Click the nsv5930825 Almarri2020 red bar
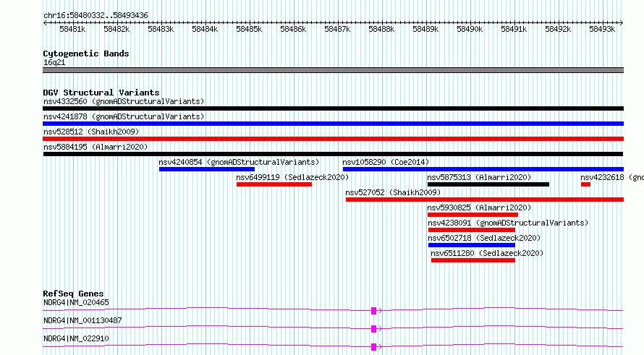 [473, 215]
